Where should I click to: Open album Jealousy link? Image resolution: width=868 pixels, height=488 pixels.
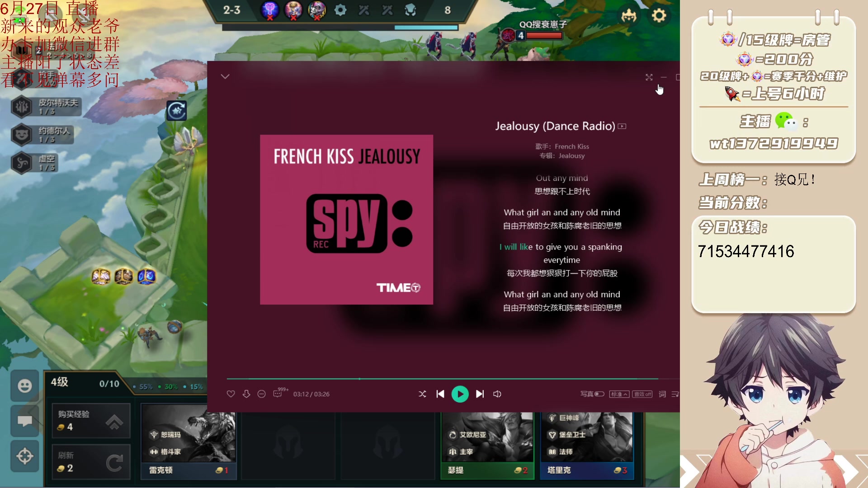[x=571, y=156]
